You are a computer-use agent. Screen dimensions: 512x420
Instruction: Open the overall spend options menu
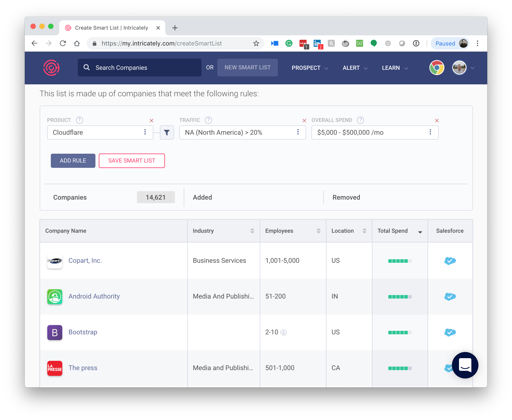point(430,132)
